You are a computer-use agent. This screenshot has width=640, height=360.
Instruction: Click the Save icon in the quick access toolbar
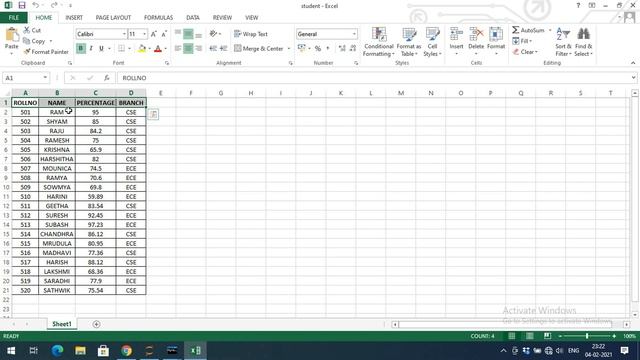pos(22,5)
